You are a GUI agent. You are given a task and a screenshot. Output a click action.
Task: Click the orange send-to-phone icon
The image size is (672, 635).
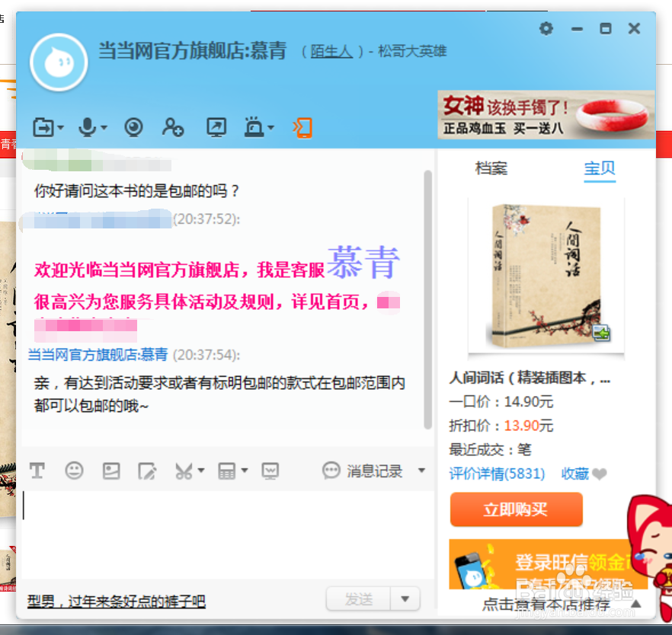[x=302, y=128]
